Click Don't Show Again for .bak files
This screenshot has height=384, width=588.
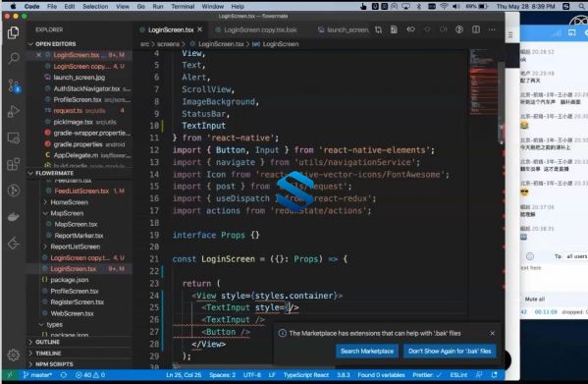click(x=450, y=351)
